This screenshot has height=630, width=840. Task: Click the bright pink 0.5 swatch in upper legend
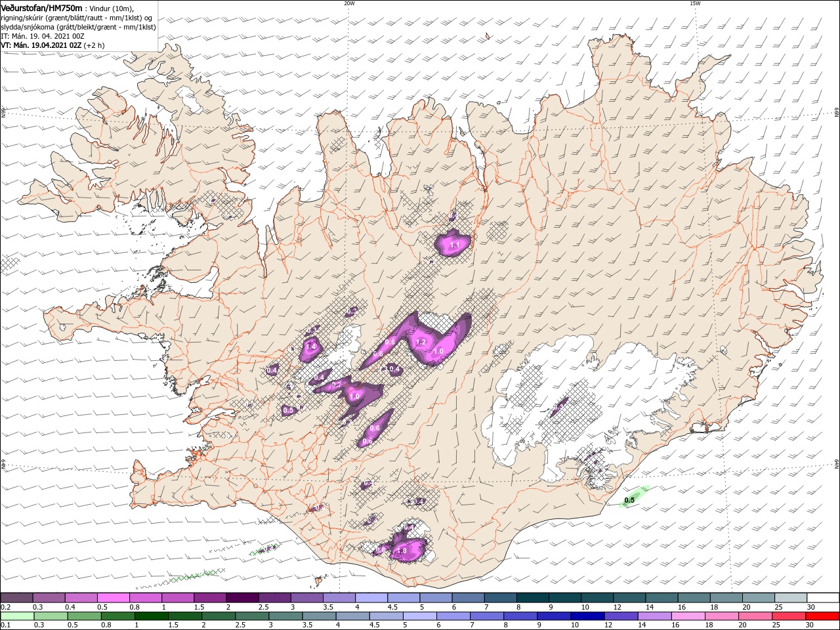[x=113, y=598]
